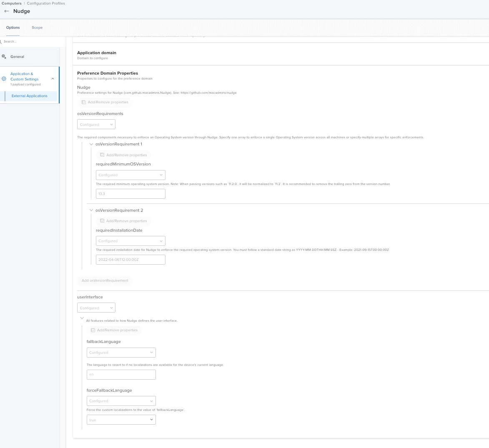This screenshot has height=448, width=489.
Task: Click the forceFallbackLanguage label
Action: pyautogui.click(x=109, y=390)
